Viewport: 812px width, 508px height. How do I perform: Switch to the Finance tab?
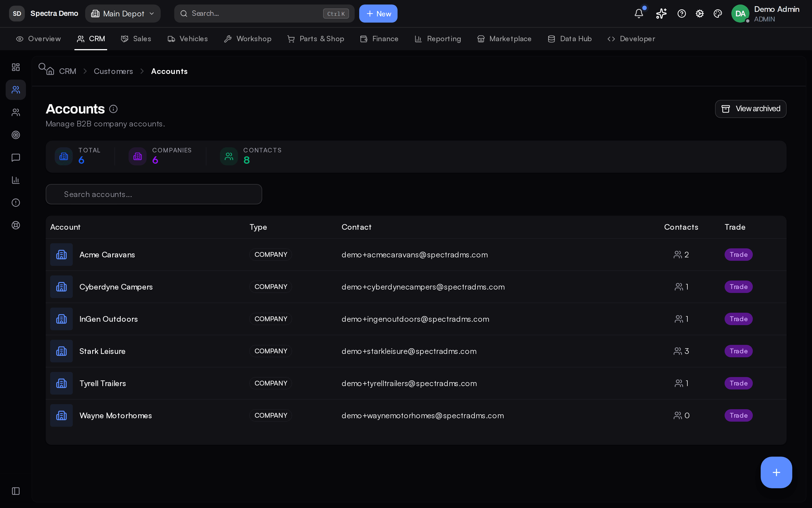[379, 39]
